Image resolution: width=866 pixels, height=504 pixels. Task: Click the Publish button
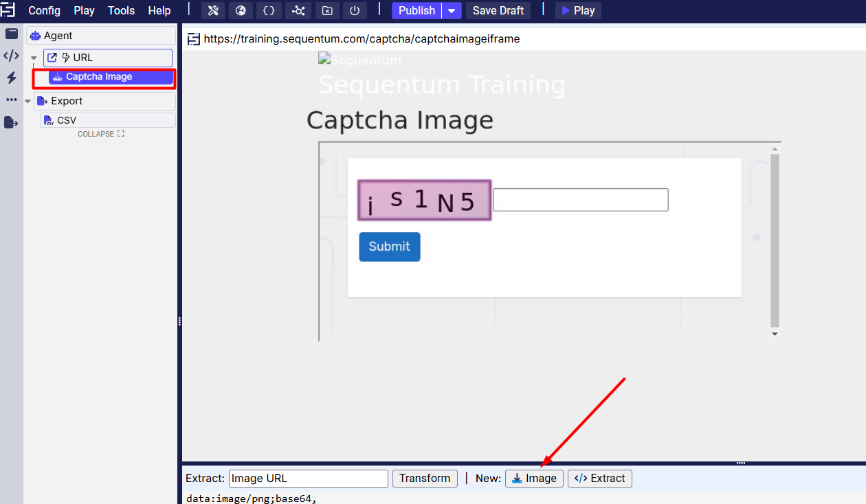click(x=417, y=10)
